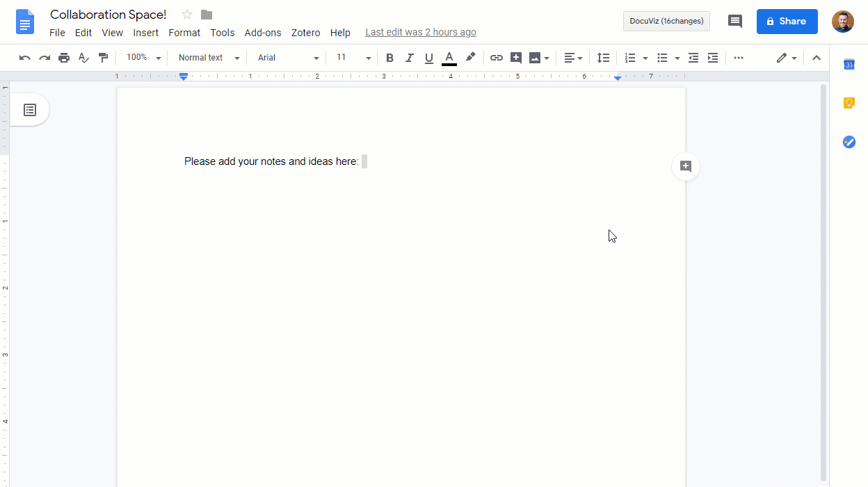Open the Insert menu
Viewport: 868px width, 487px height.
click(146, 33)
